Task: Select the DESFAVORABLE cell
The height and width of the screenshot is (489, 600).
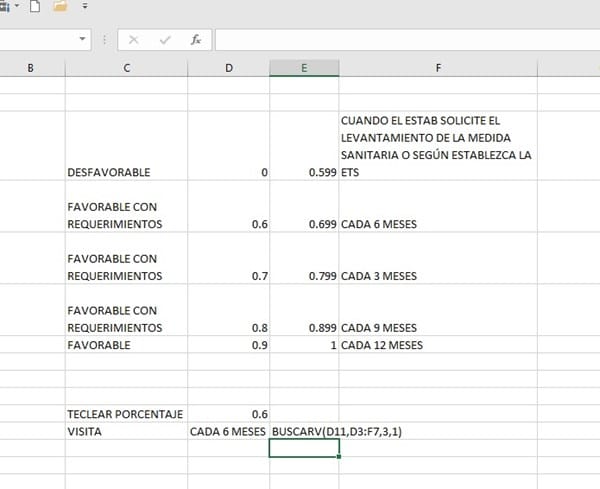Action: pos(127,146)
